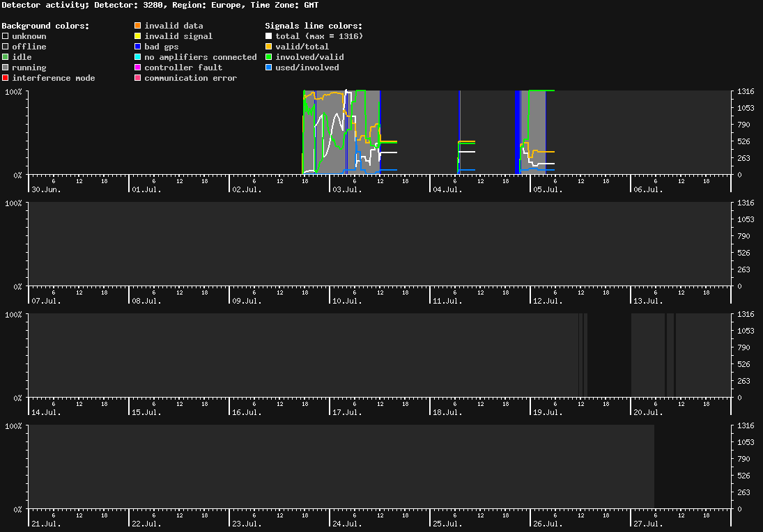The width and height of the screenshot is (763, 532).
Task: Click the '01.Jul.' date label
Action: [x=146, y=189]
